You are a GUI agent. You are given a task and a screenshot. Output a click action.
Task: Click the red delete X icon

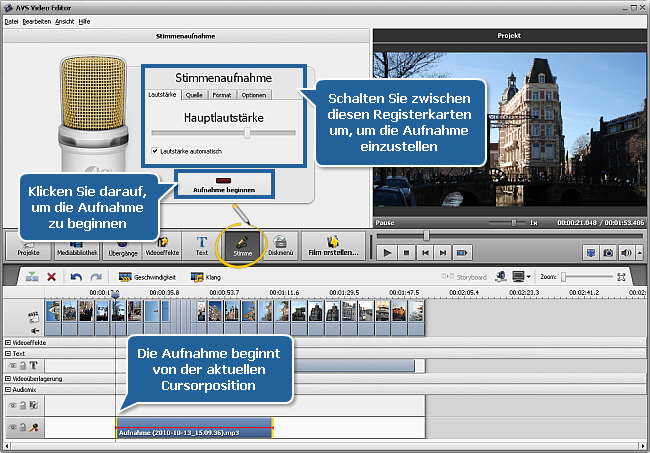(x=52, y=277)
